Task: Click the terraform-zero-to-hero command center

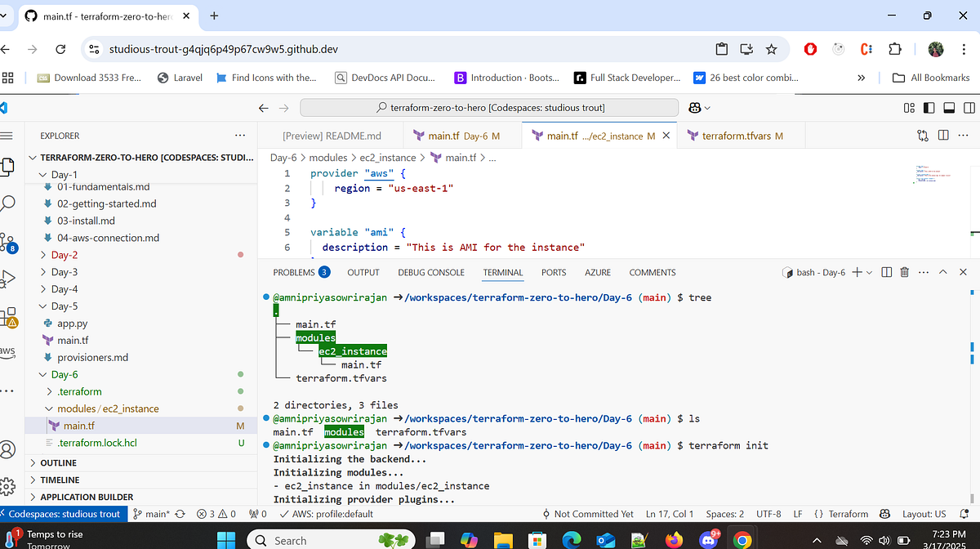Action: (x=488, y=107)
